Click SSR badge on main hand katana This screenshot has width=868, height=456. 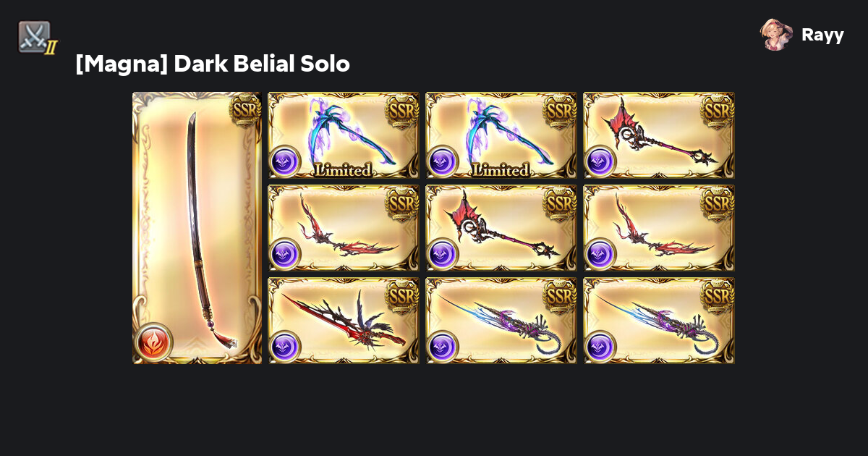coord(245,109)
